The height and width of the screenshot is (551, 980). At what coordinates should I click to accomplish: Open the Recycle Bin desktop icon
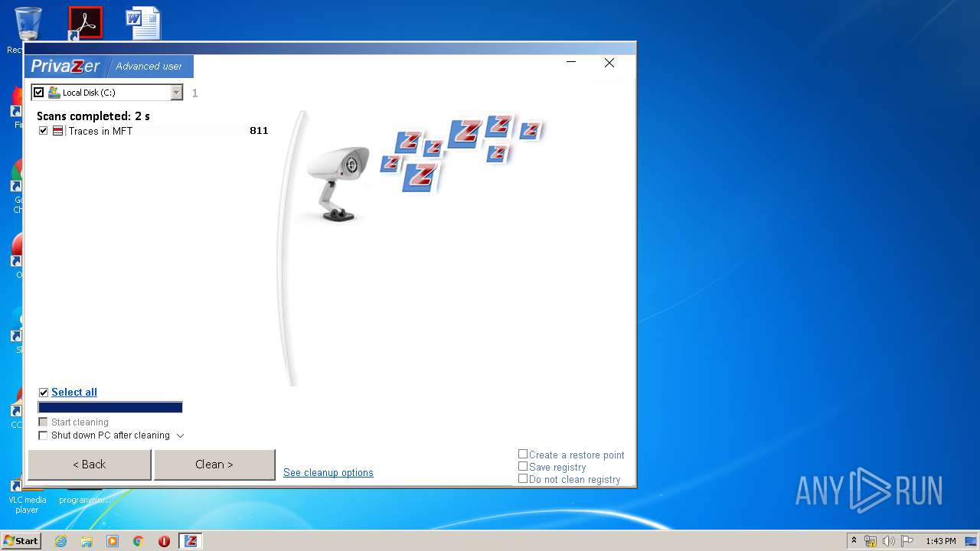click(28, 23)
